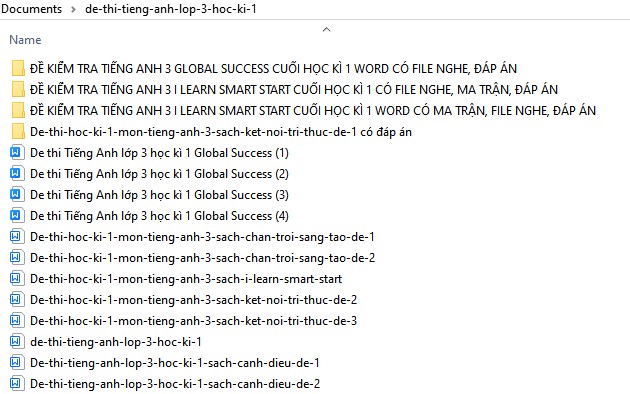Image resolution: width=630 pixels, height=394 pixels.
Task: Click Word icon of Global Success (3)
Action: [x=16, y=194]
